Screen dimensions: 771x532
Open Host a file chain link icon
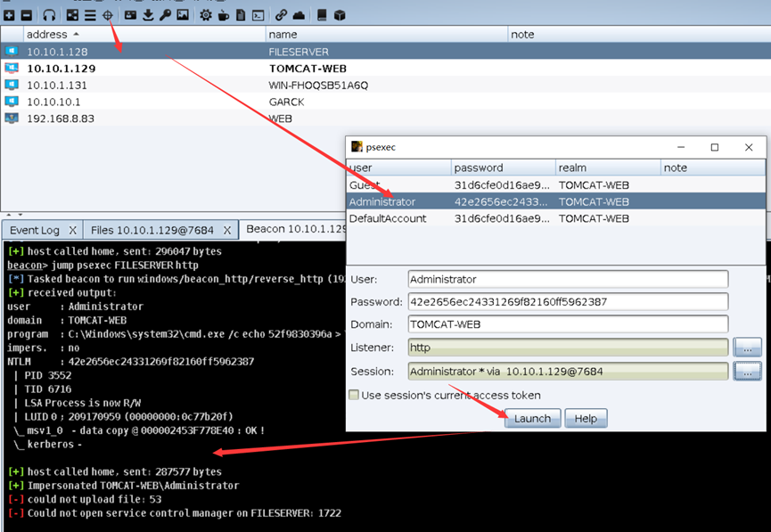pyautogui.click(x=281, y=15)
